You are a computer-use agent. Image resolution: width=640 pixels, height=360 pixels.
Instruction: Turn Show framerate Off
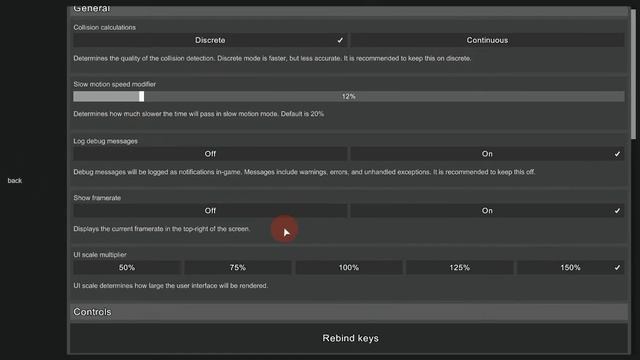[x=210, y=211]
